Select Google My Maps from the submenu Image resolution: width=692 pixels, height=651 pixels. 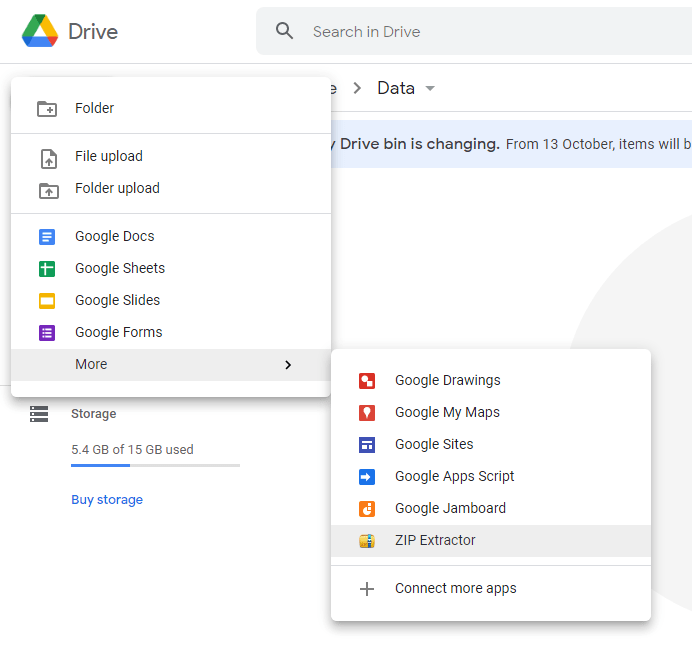pos(491,412)
